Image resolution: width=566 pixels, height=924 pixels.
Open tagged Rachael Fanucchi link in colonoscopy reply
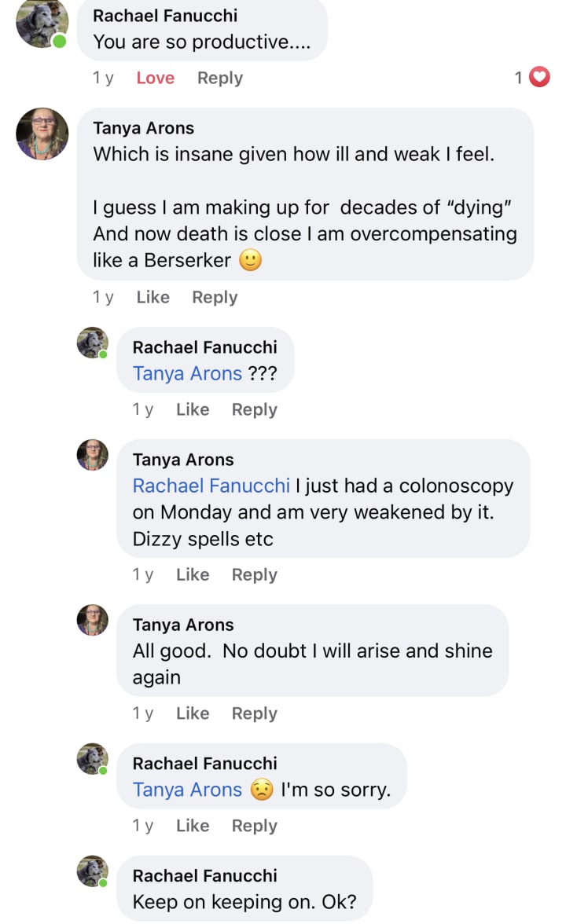tap(211, 486)
